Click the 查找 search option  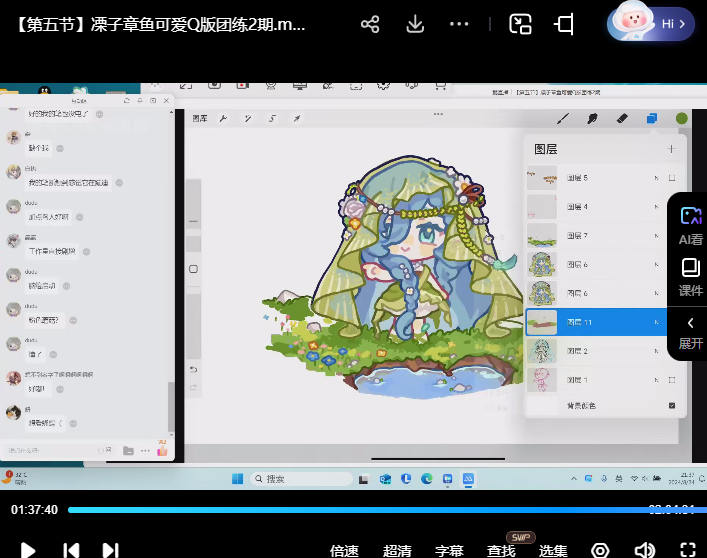pyautogui.click(x=502, y=550)
